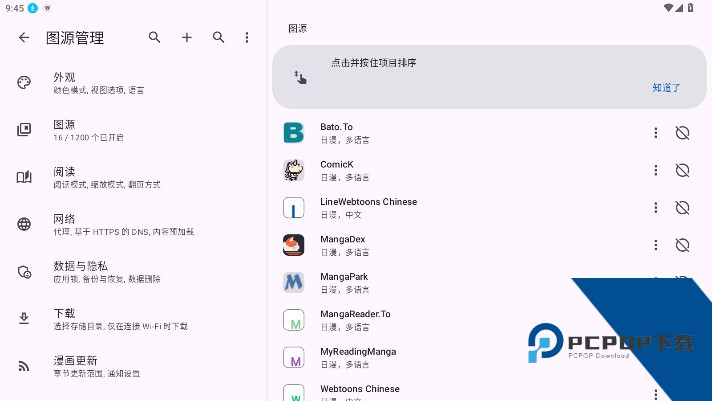This screenshot has height=401, width=712.
Task: Tap the sort hint drag icon
Action: click(x=299, y=77)
